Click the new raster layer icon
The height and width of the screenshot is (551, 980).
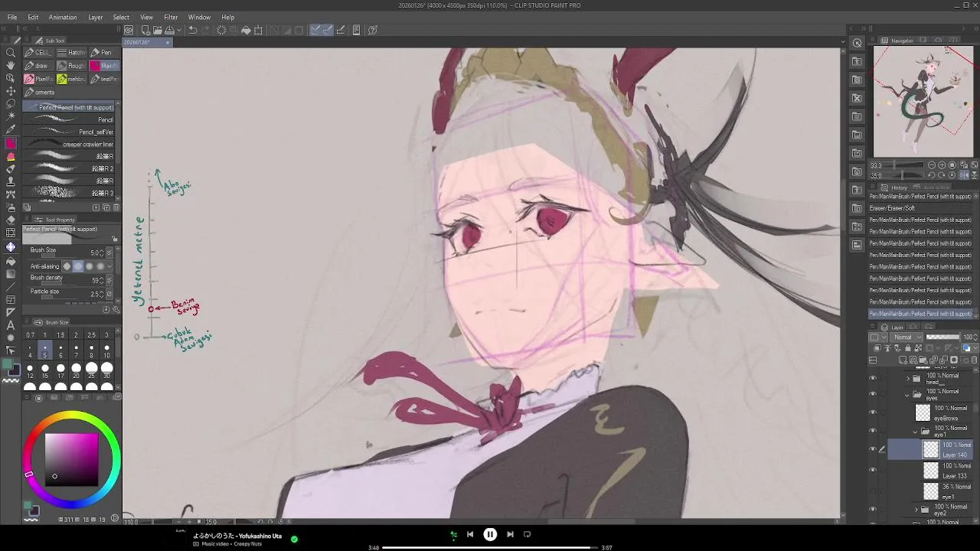[x=903, y=360]
